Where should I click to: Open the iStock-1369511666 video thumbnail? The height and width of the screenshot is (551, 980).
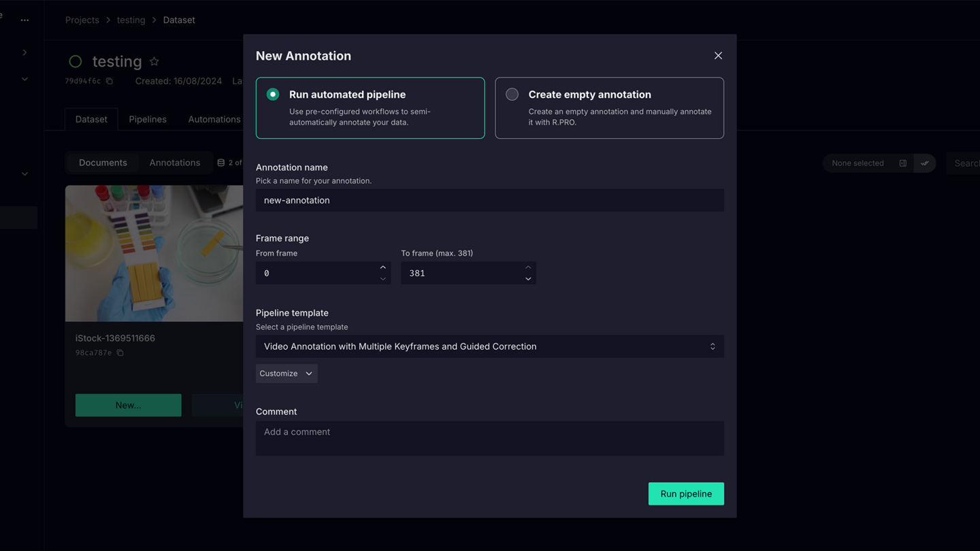[x=154, y=253]
